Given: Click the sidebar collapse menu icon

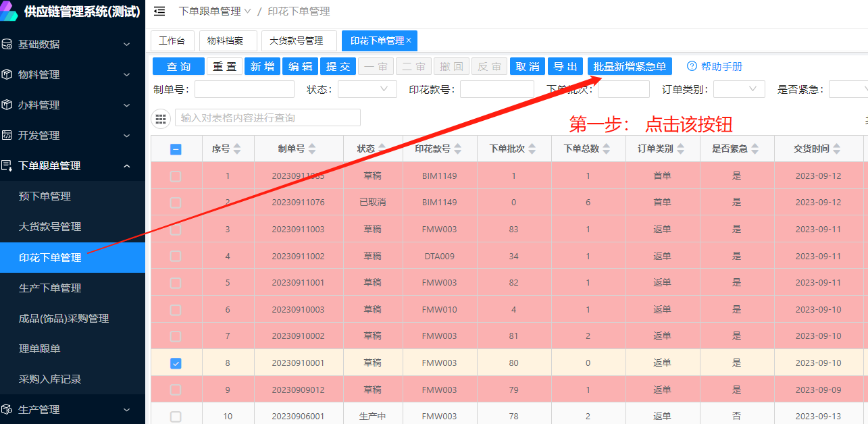Looking at the screenshot, I should click(x=159, y=11).
